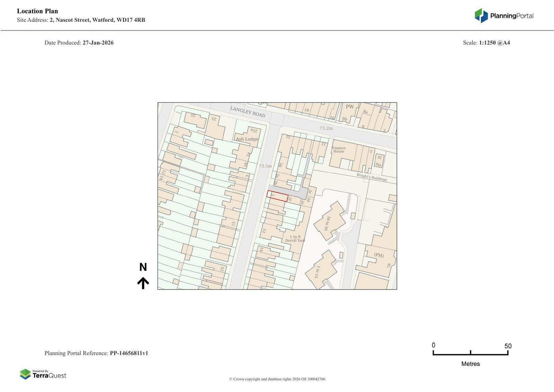Click the north arrow symbol
Viewport: 554px width, 392px height.
point(143,283)
